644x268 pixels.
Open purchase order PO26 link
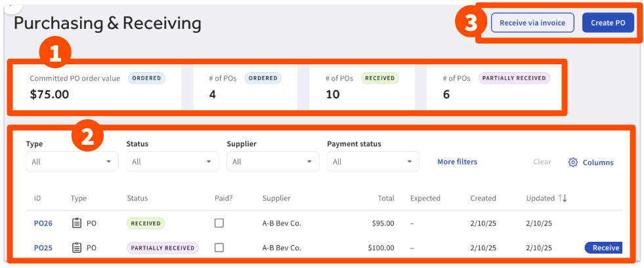[x=43, y=223]
